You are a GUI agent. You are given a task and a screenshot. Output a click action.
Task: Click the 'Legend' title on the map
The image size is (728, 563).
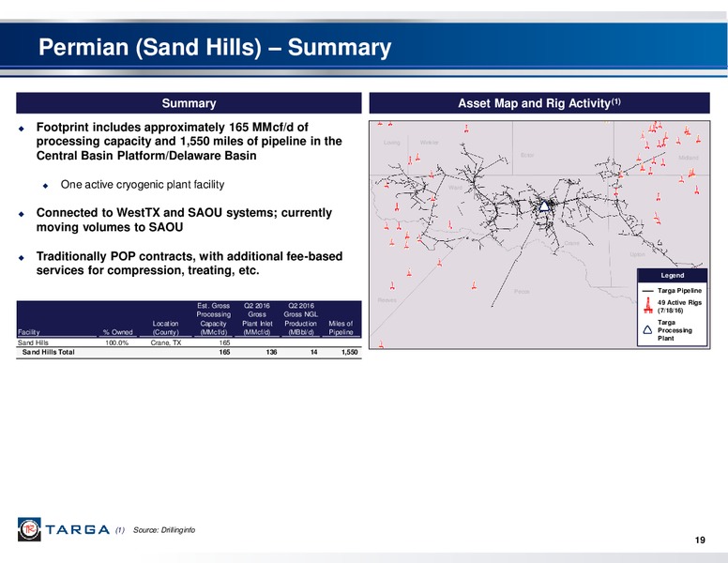[673, 276]
